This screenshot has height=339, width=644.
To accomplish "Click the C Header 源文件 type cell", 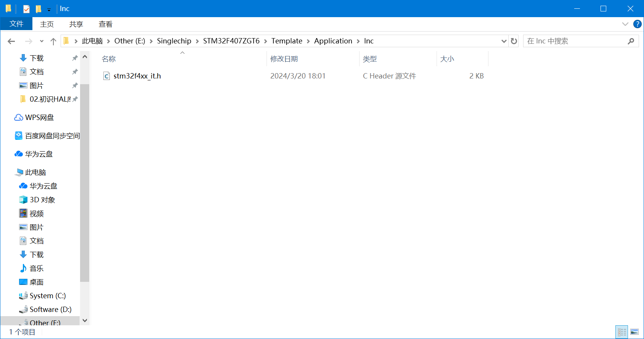I will click(x=389, y=76).
